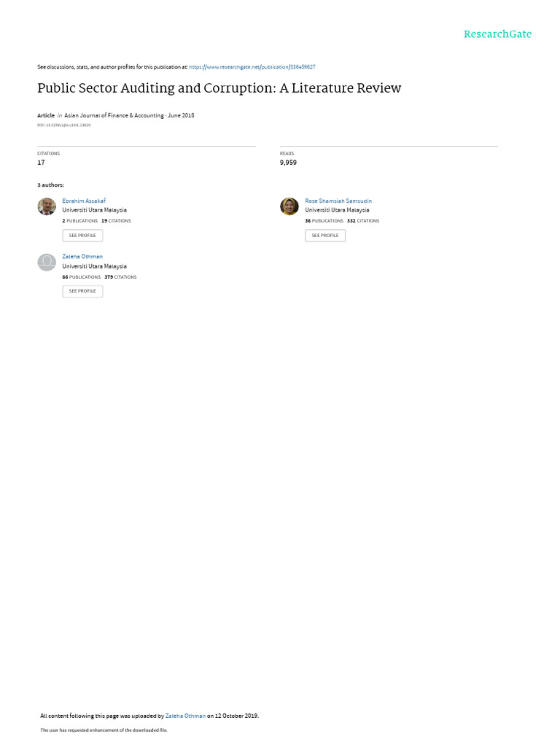Viewport: 560px width, 747px height.
Task: Open the researchgate.net publication URL link
Action: pos(252,67)
